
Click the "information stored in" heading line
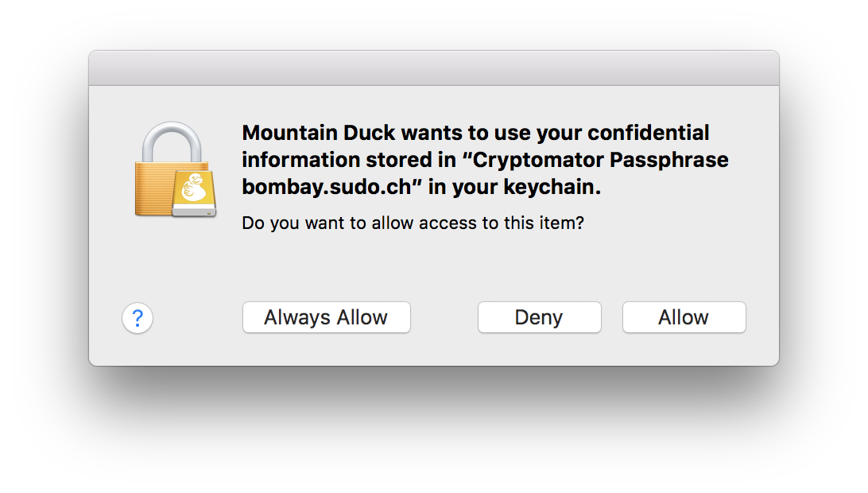click(x=349, y=160)
